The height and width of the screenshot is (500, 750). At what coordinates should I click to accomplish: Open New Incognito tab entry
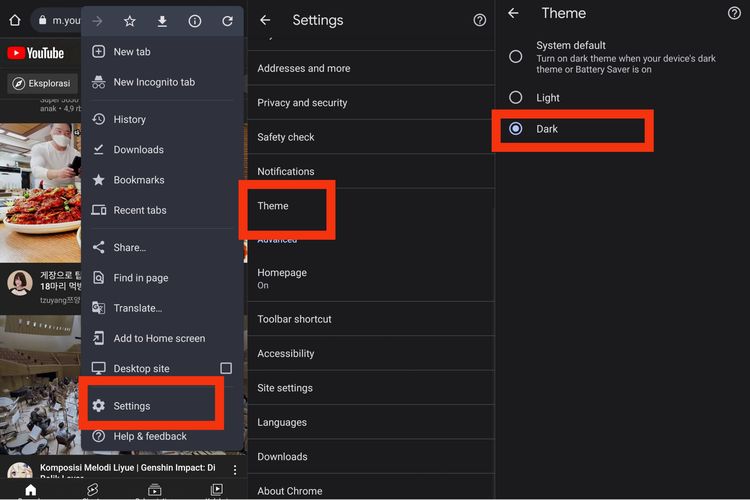pos(162,82)
